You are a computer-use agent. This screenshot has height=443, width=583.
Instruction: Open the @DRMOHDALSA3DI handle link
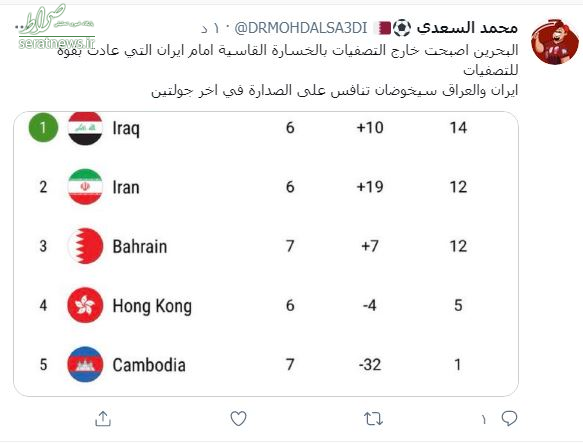[x=301, y=28]
